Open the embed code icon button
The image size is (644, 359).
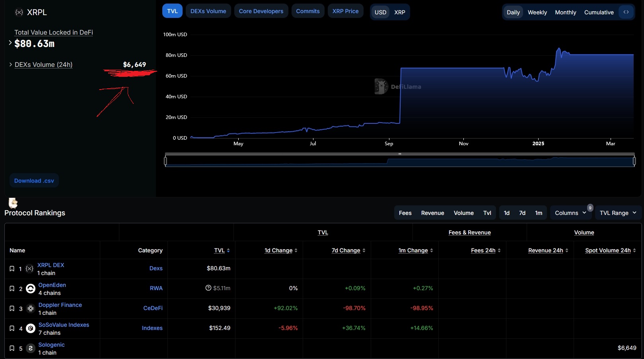tap(626, 12)
